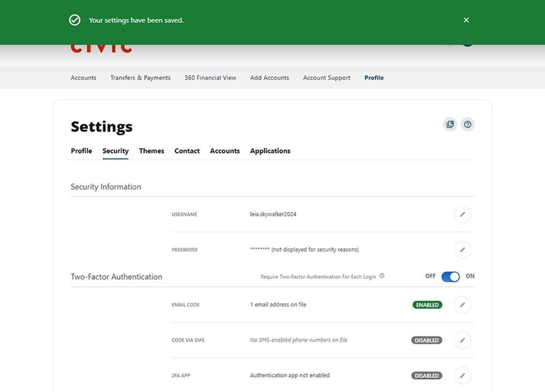The image size is (545, 392).
Task: Open Account Support menu item
Action: [327, 78]
